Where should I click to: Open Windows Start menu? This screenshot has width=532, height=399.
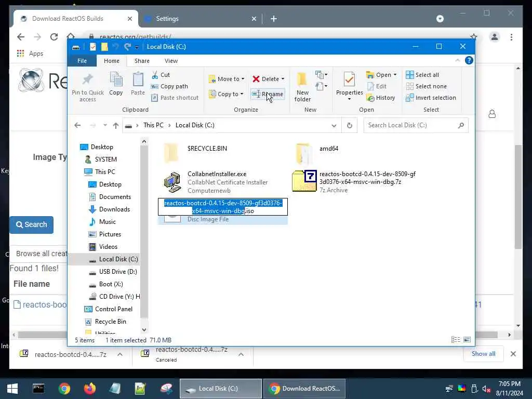pyautogui.click(x=12, y=389)
